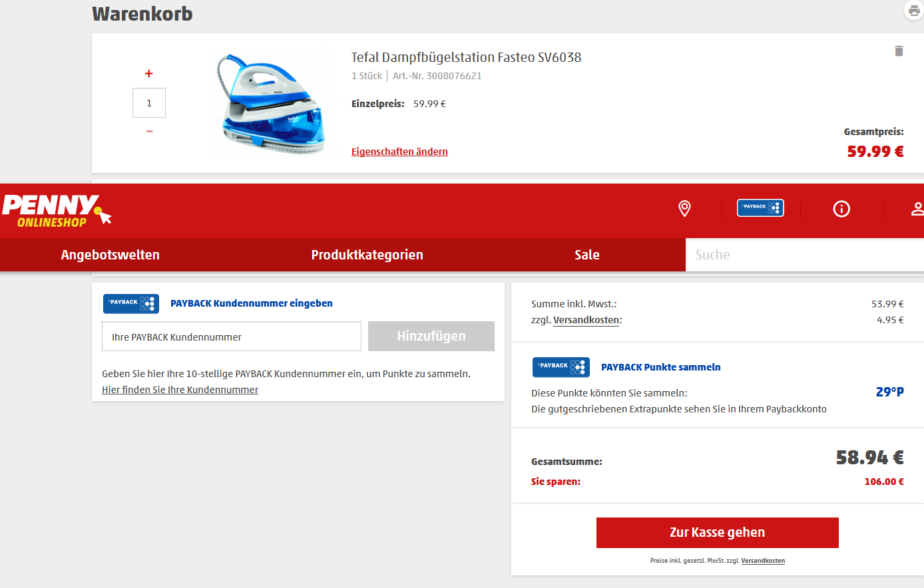Click the Tefal steam iron product image

pos(273,104)
